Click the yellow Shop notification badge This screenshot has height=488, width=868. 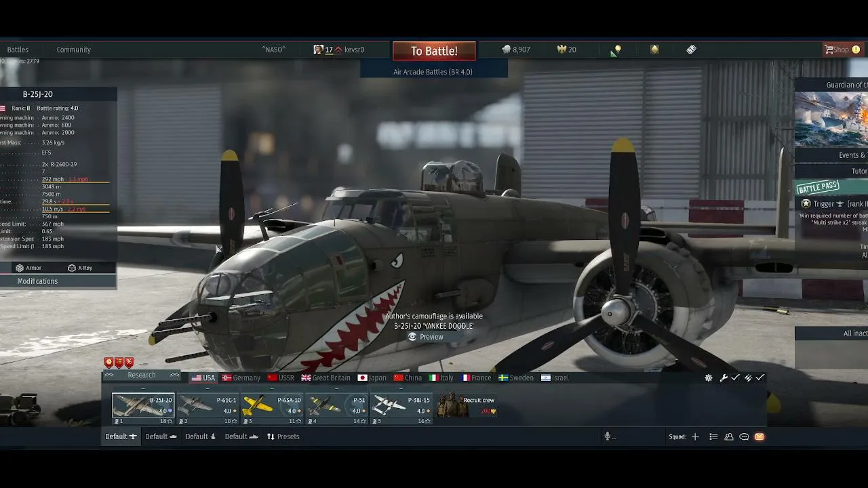[x=856, y=49]
